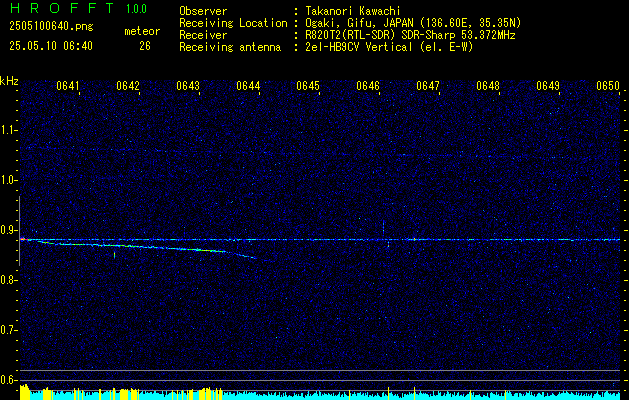
Task: Click the gray vertical bar near 0.9 kHz
Action: 20,231
